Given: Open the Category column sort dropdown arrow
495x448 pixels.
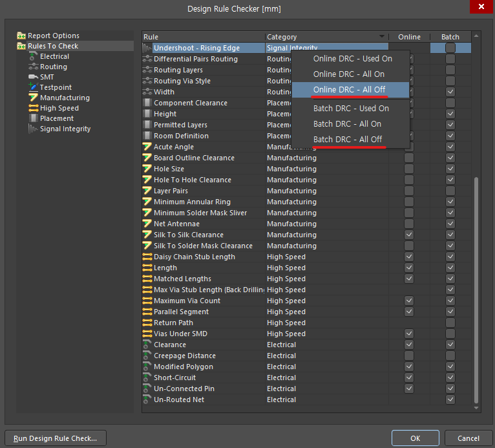Looking at the screenshot, I should pos(382,37).
